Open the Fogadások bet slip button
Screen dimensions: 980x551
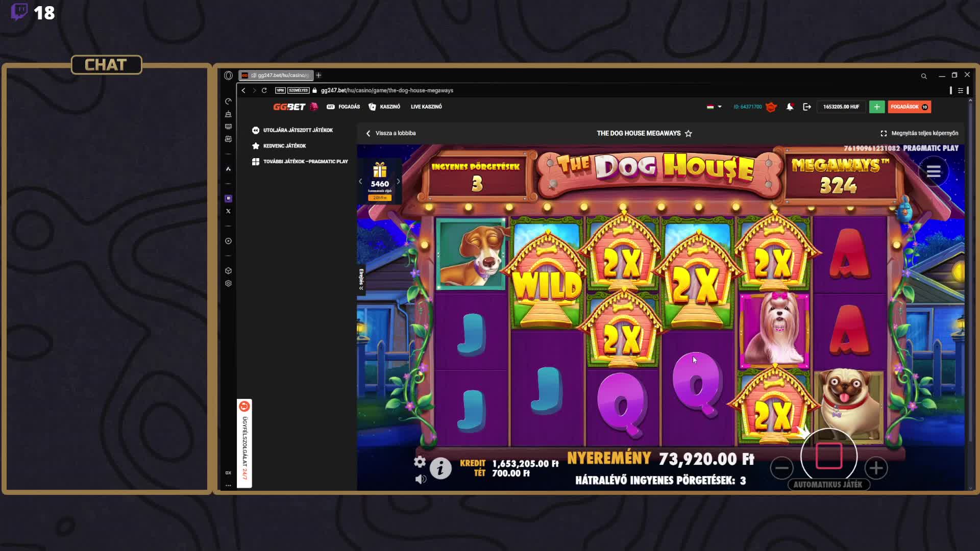pos(909,107)
